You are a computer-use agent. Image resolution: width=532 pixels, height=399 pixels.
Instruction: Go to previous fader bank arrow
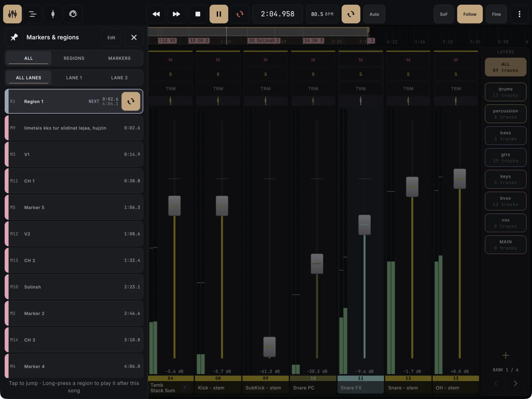click(x=496, y=383)
